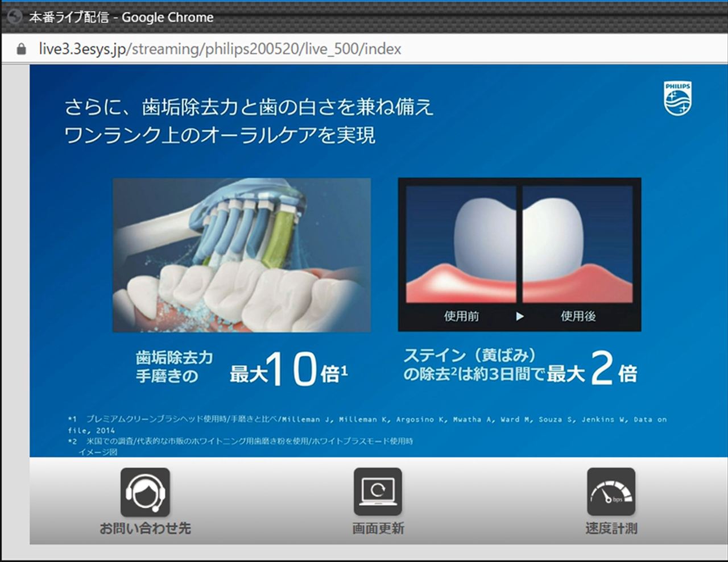Viewport: 728px width, 562px height.
Task: Click the 最大10倍 plaque removal text
Action: pyautogui.click(x=288, y=370)
